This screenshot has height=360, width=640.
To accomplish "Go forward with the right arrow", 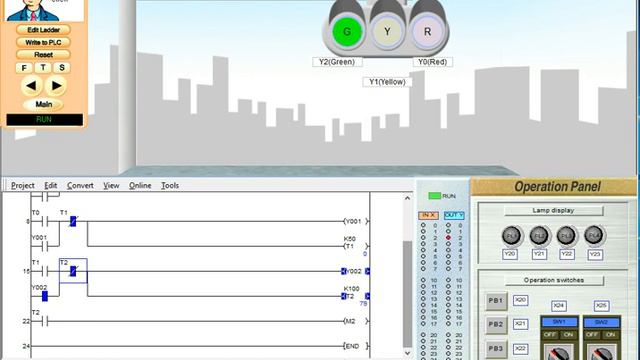I will tap(56, 86).
